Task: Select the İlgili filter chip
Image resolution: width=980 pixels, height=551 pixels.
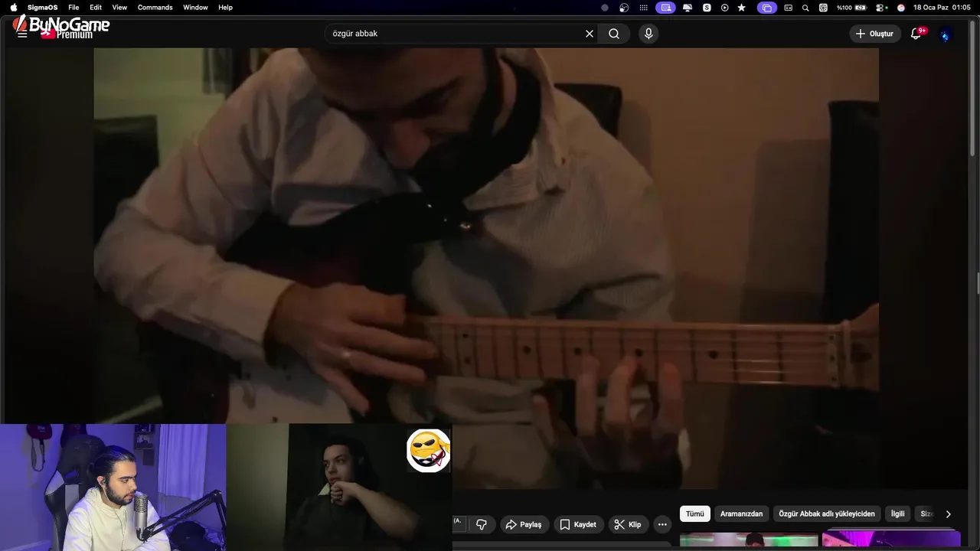Action: (897, 514)
